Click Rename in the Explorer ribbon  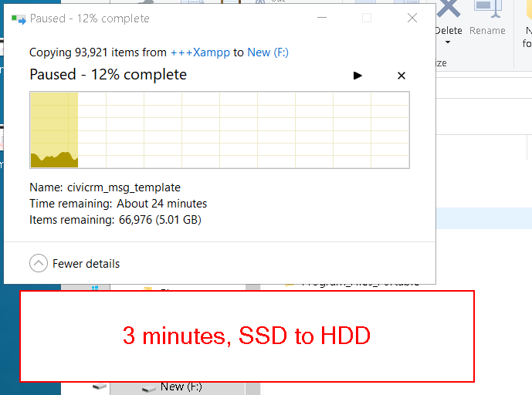point(487,18)
